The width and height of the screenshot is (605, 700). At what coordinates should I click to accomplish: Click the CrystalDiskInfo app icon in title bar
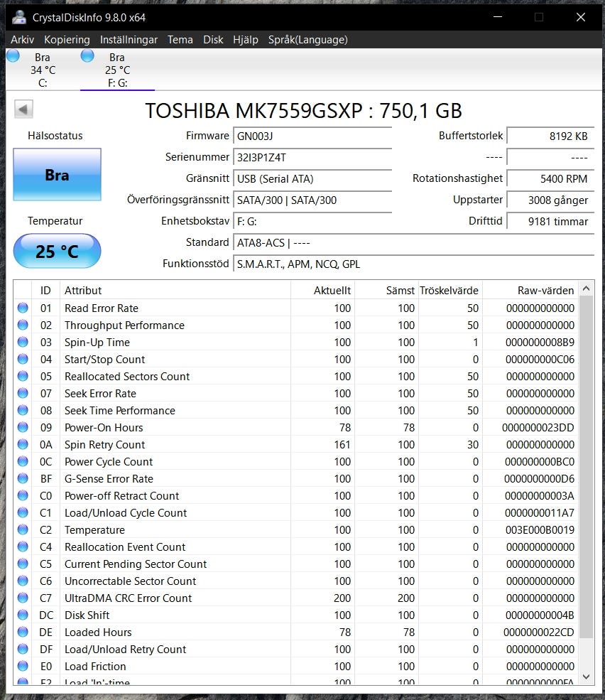(x=19, y=17)
